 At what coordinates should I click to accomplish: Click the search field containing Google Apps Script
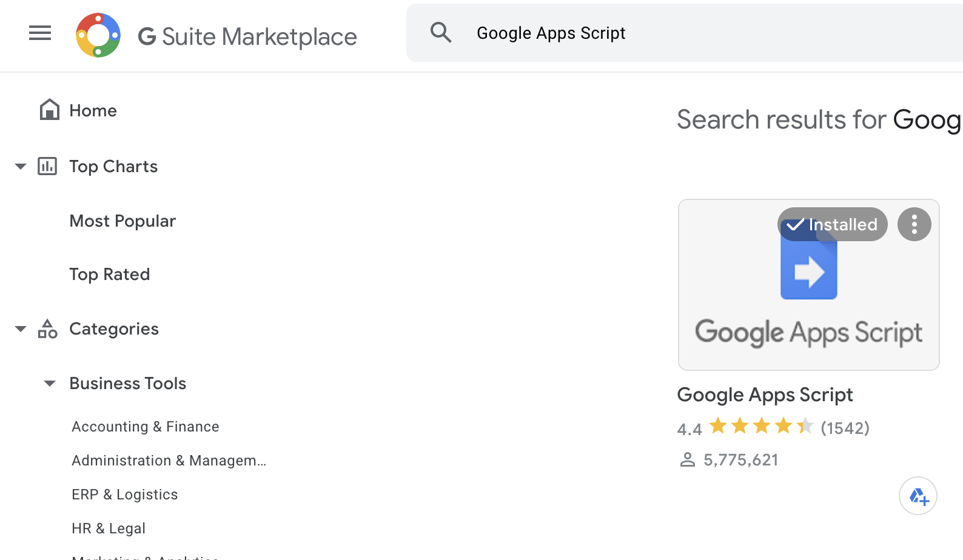click(x=685, y=33)
